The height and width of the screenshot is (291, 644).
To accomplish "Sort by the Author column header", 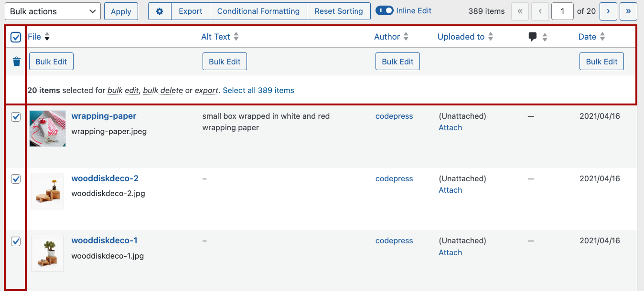I will 386,37.
